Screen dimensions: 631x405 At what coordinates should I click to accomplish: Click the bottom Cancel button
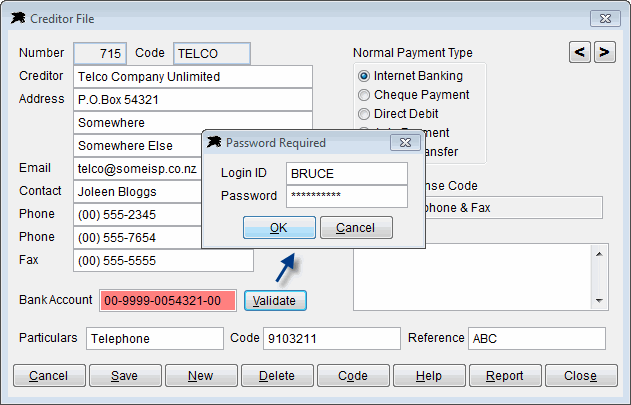click(49, 376)
